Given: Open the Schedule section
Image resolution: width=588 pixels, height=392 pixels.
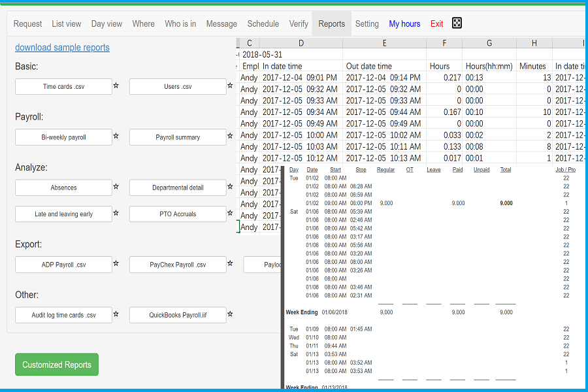Looking at the screenshot, I should click(x=263, y=24).
